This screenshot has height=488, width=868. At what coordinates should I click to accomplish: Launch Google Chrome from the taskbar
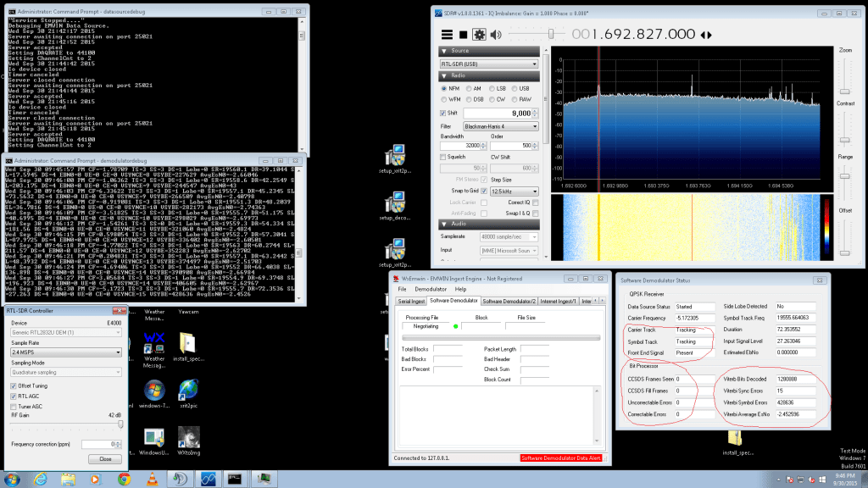[124, 480]
